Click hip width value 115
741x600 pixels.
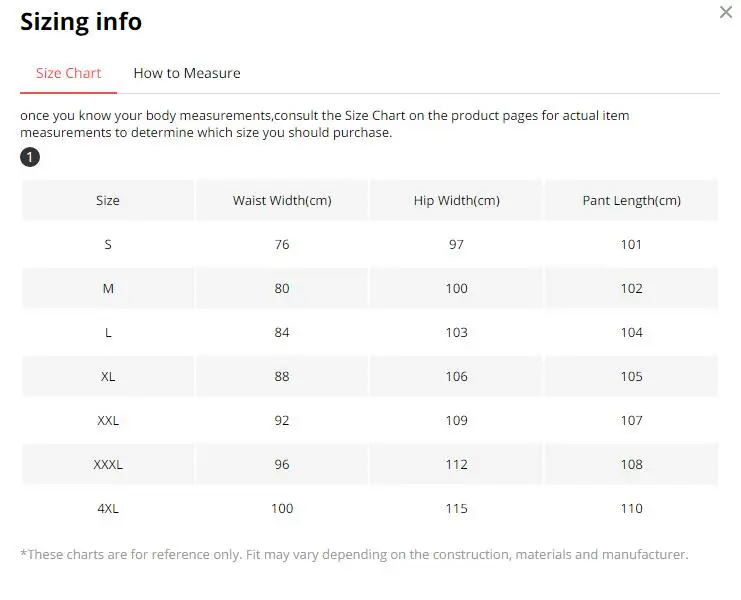(457, 508)
